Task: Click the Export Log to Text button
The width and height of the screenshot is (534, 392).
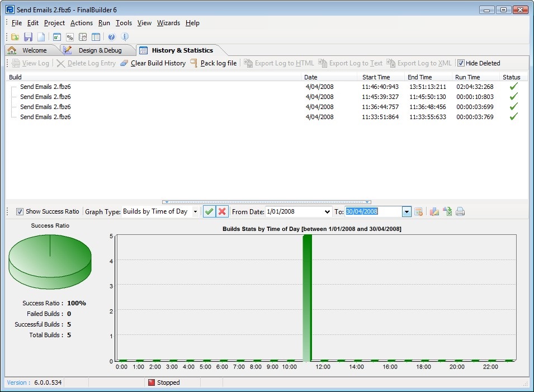Action: 351,63
